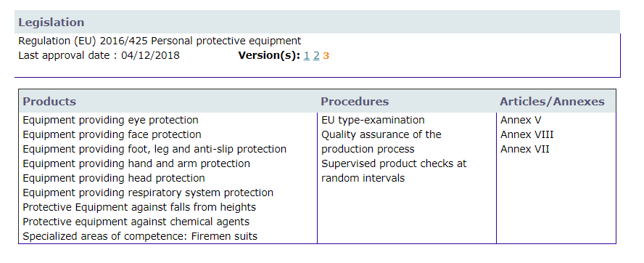Select 'Protective Equipment against falls from heights'
The width and height of the screenshot is (644, 263).
pyautogui.click(x=139, y=207)
